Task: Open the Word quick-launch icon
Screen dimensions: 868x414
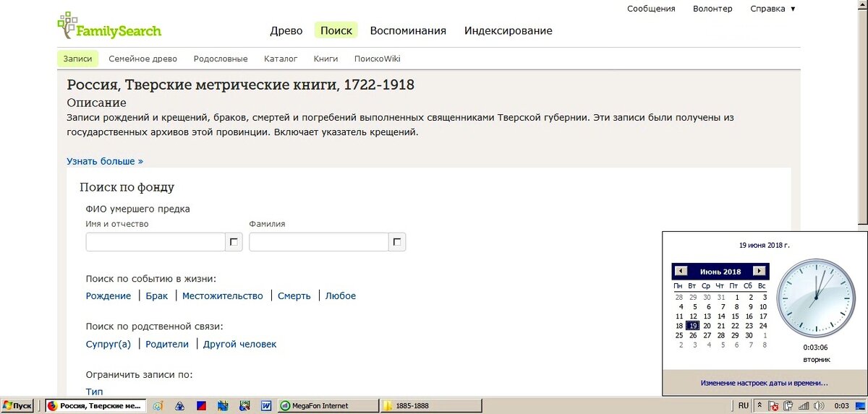Action: click(266, 406)
